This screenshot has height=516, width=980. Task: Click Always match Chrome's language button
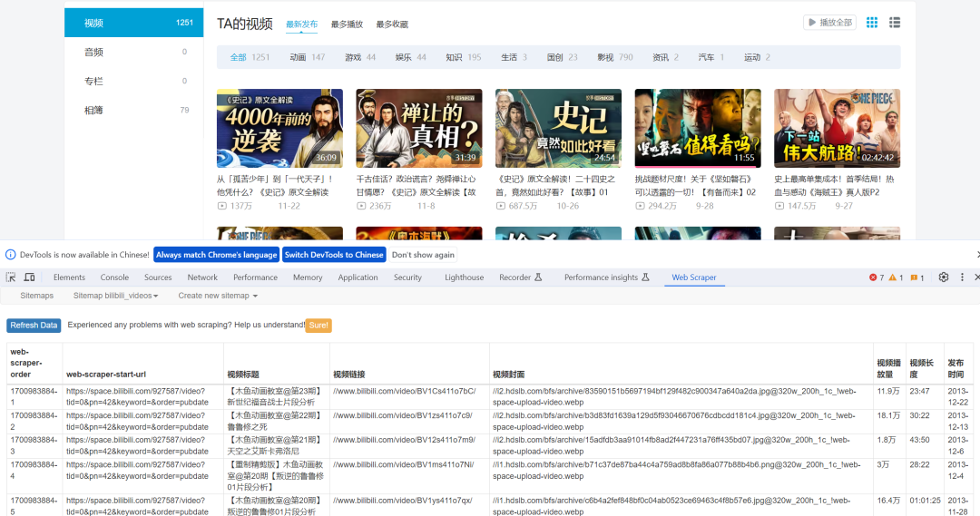click(216, 255)
